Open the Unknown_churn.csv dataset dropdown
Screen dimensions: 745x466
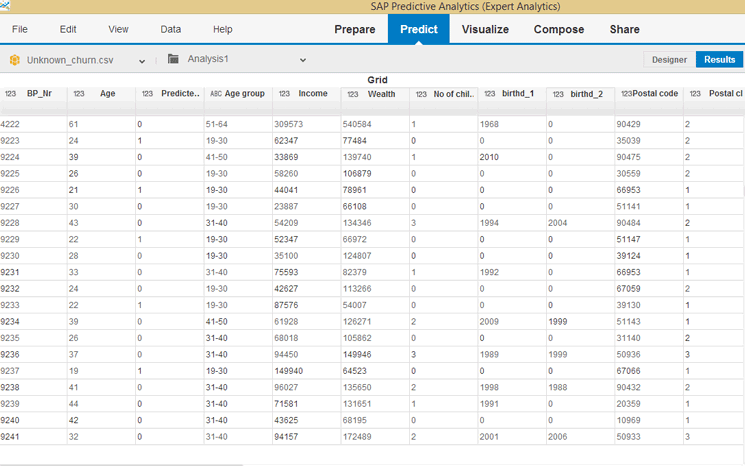[x=142, y=61]
